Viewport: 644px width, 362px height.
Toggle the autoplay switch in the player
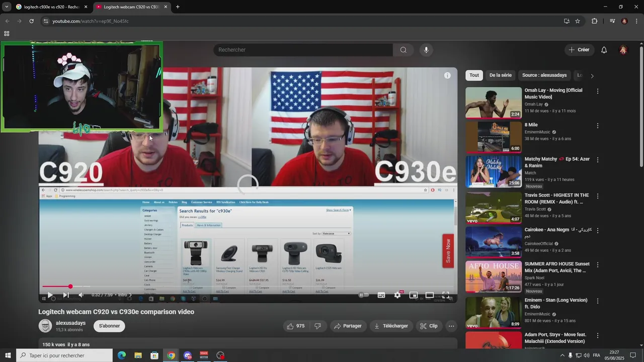[363, 295]
